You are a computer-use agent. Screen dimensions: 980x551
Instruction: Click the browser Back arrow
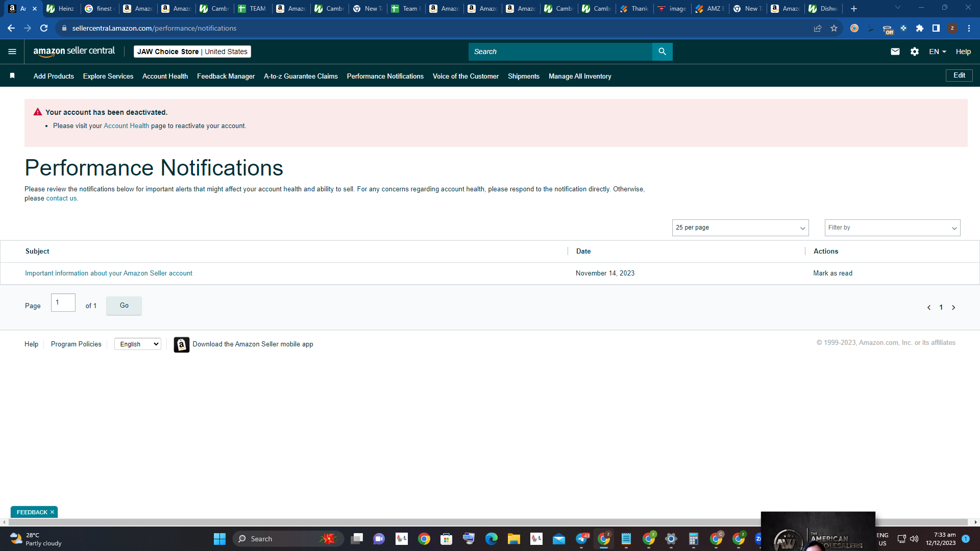click(11, 28)
